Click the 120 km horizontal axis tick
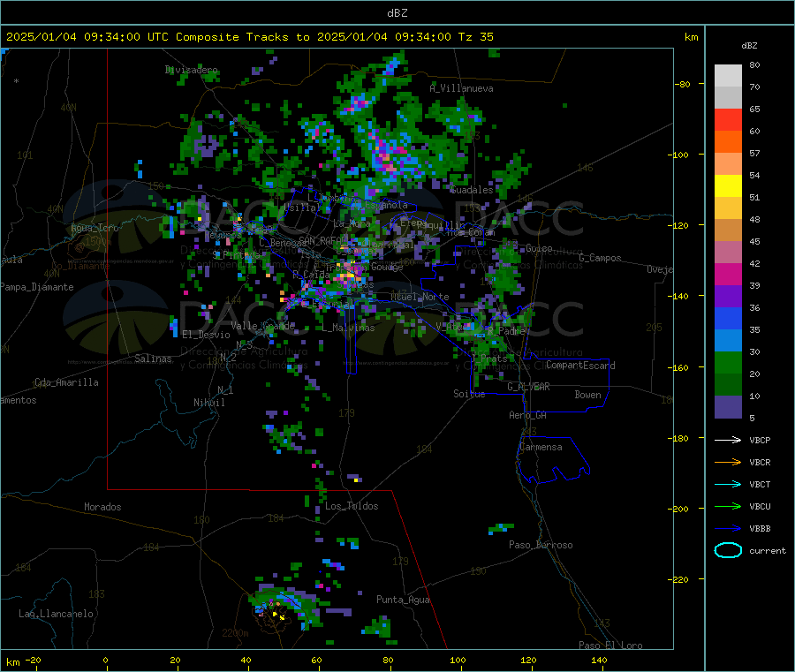The width and height of the screenshot is (795, 672). (x=528, y=660)
